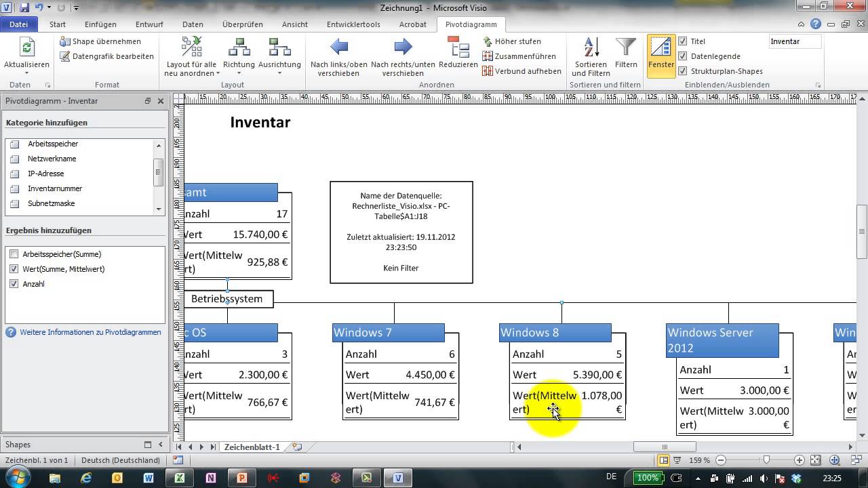Click the Undo icon
This screenshot has height=488, width=868.
click(x=39, y=7)
